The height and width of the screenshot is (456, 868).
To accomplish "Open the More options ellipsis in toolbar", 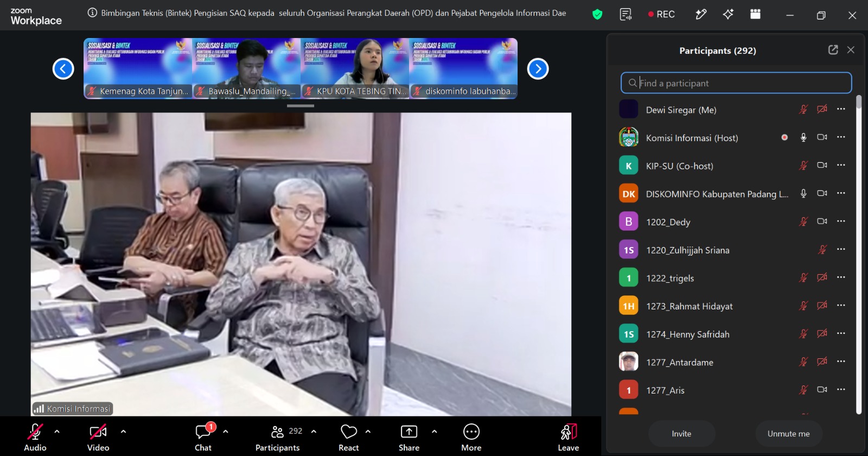I will tap(471, 432).
